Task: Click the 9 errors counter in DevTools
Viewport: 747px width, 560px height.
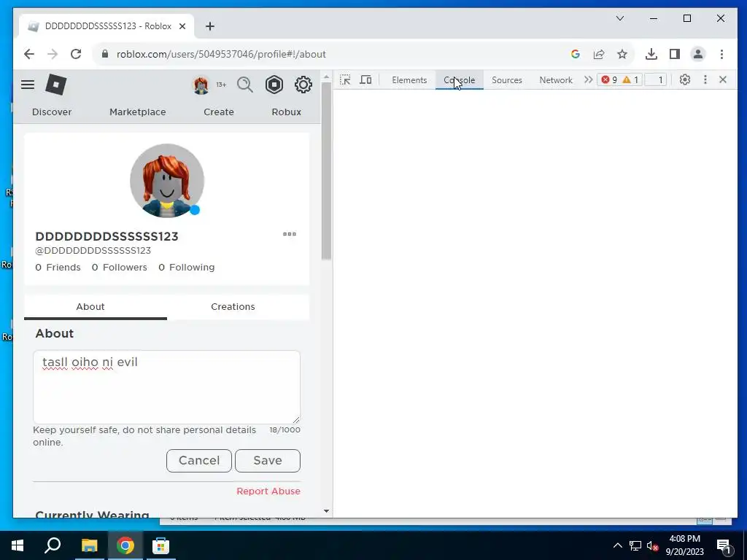Action: point(609,79)
